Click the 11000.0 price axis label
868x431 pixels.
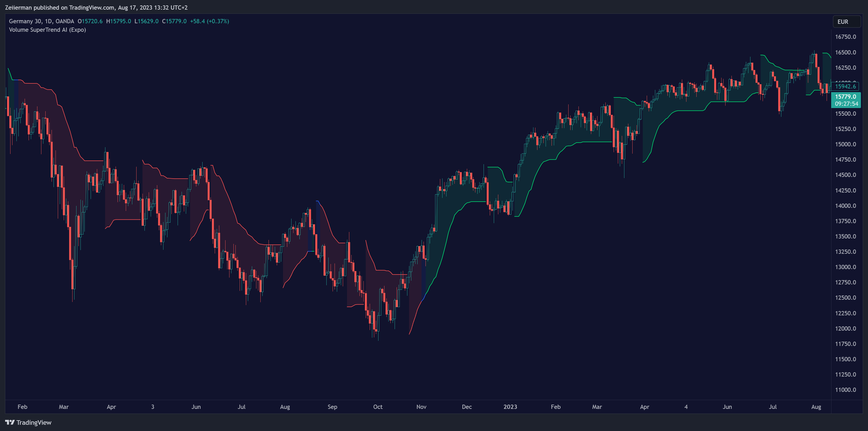[845, 390]
